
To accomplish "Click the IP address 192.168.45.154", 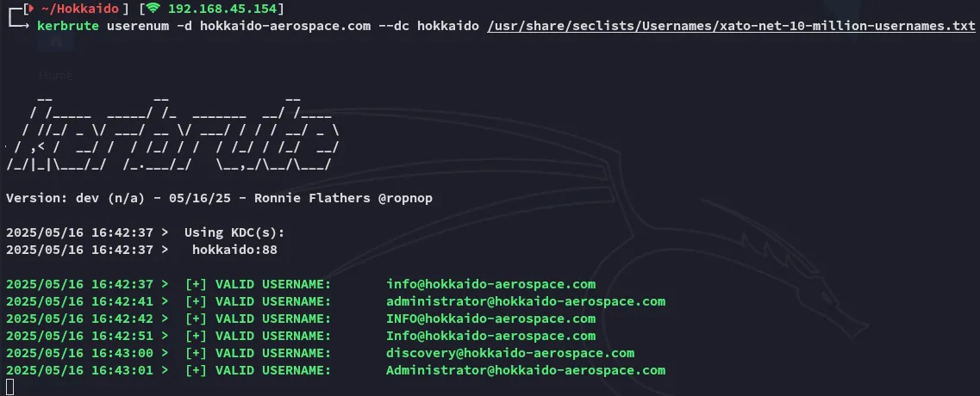I will [x=222, y=9].
